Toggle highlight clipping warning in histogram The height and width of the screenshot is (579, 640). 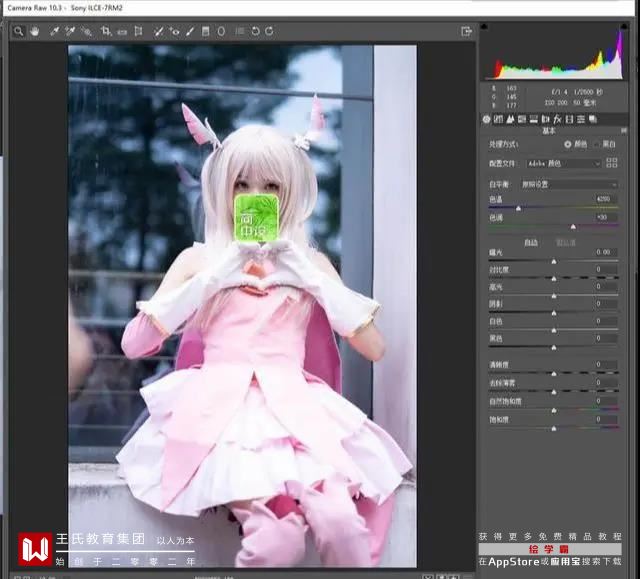coord(624,27)
